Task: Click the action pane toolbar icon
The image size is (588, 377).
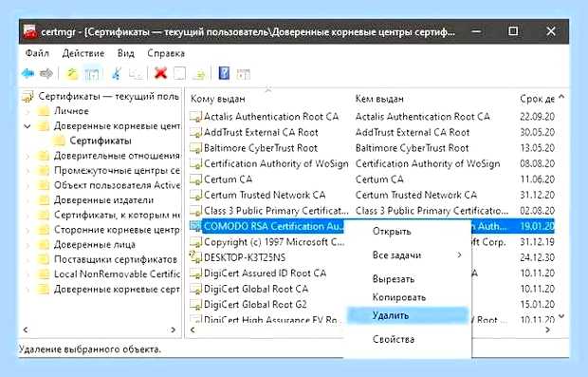Action: [x=244, y=74]
